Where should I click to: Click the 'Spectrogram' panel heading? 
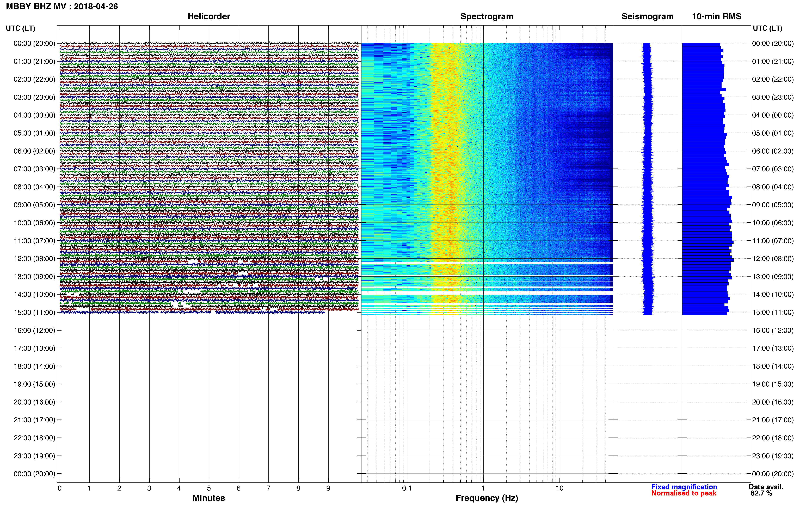pyautogui.click(x=487, y=16)
